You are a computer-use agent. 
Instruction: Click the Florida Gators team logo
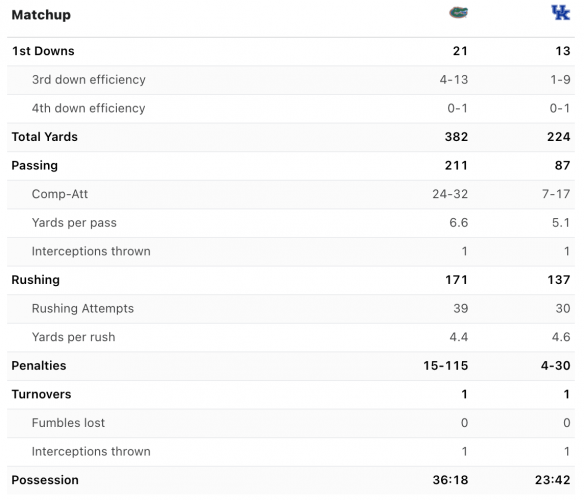(x=458, y=13)
